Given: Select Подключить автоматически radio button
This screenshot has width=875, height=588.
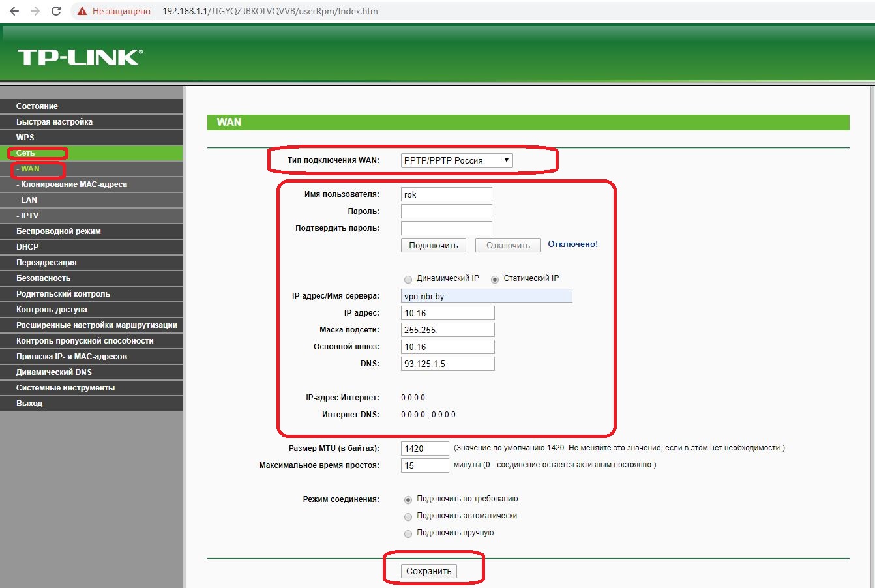Looking at the screenshot, I should (408, 516).
